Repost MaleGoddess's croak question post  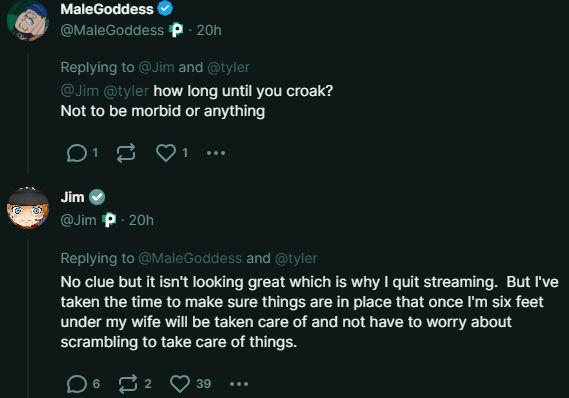[126, 153]
